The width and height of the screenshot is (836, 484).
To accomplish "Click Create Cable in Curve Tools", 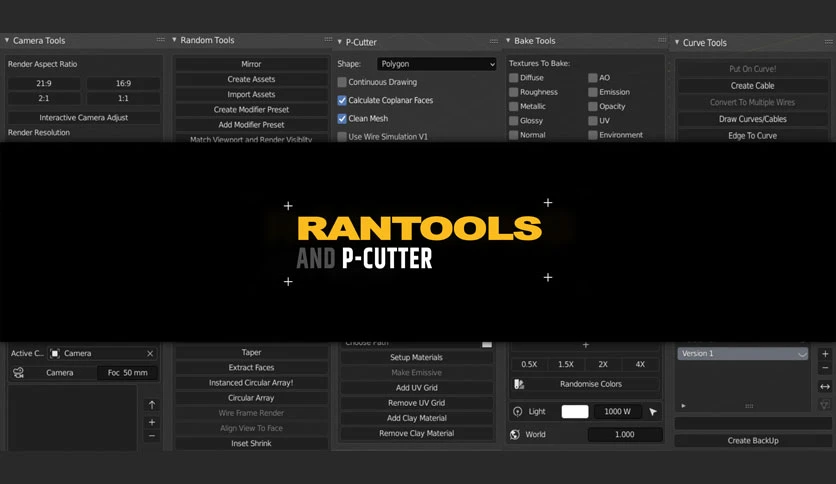I will point(752,86).
